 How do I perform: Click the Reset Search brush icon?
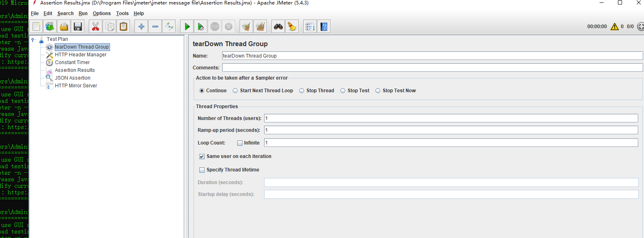coord(292,27)
